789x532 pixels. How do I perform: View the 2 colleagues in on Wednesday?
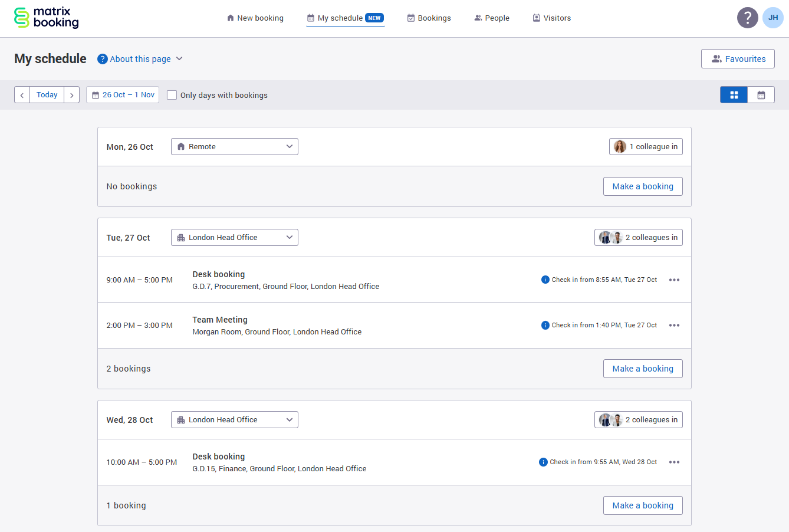(639, 420)
